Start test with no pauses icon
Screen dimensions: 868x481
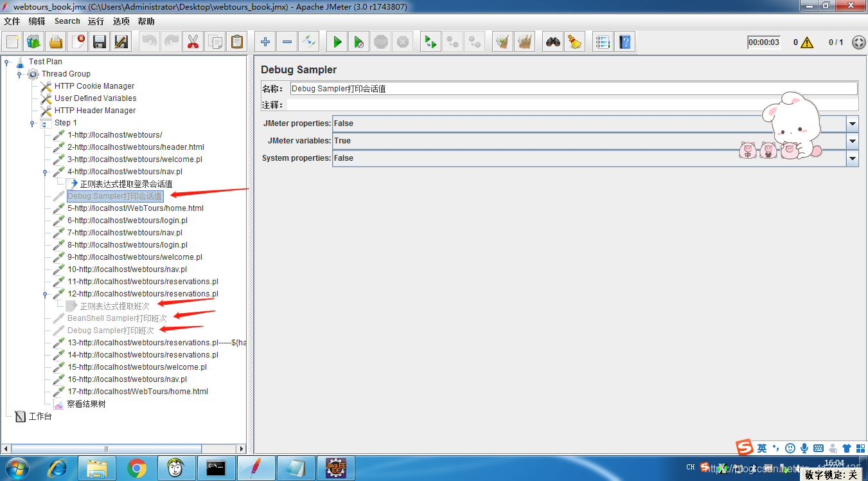(359, 42)
